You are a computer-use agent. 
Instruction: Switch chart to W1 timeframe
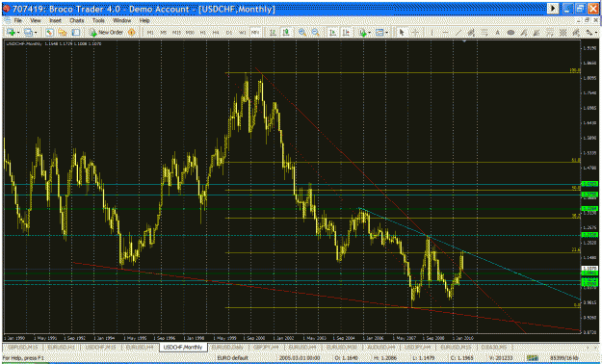pyautogui.click(x=243, y=33)
